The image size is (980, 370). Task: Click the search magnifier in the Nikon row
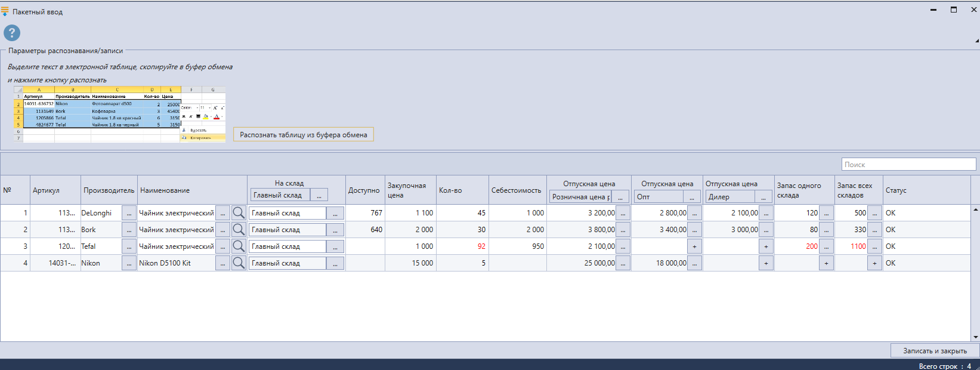239,263
